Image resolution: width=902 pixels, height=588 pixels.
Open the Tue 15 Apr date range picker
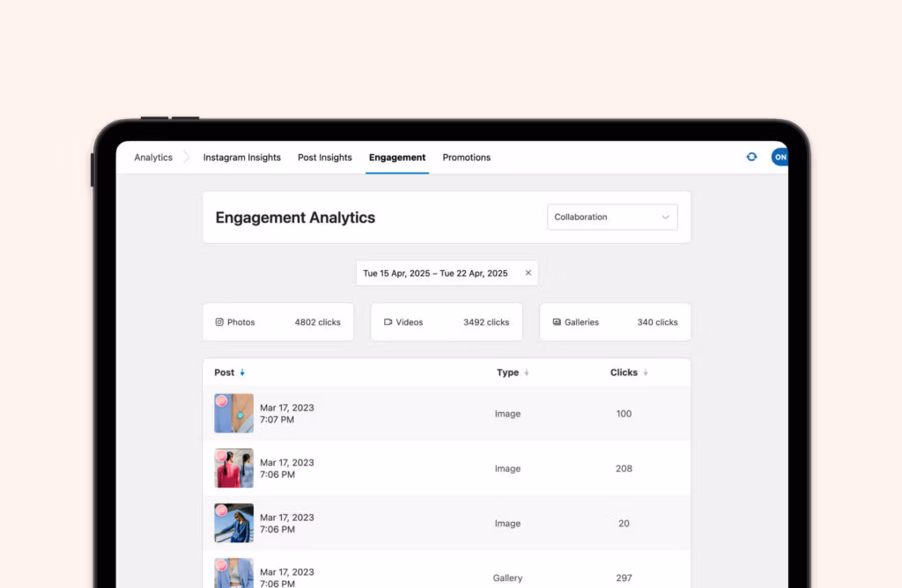coord(436,273)
